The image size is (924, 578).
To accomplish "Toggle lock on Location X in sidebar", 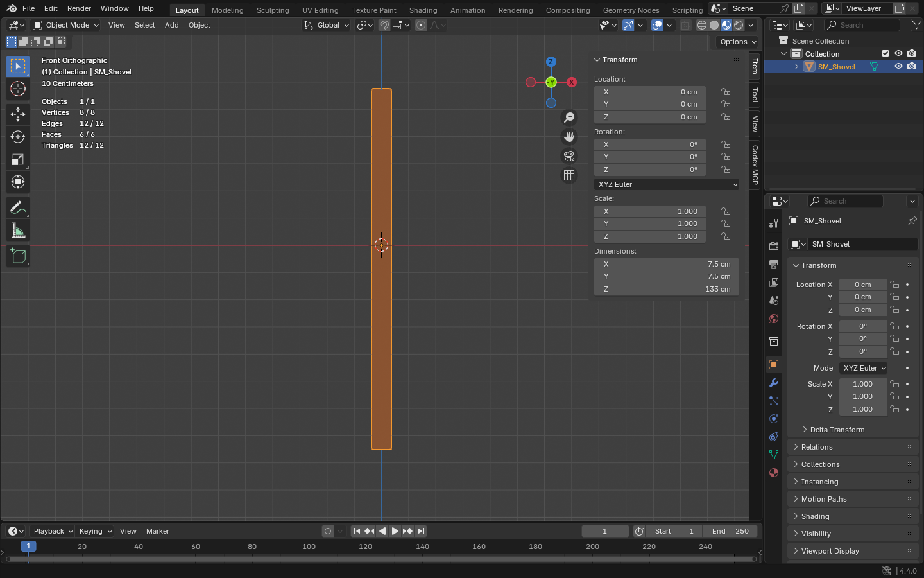I will [726, 92].
